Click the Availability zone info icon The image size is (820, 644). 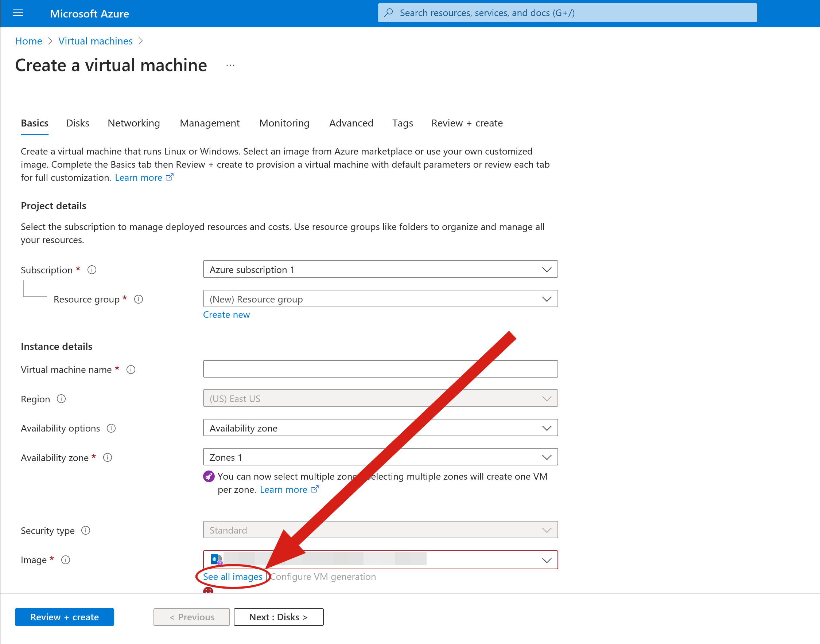[x=108, y=458]
